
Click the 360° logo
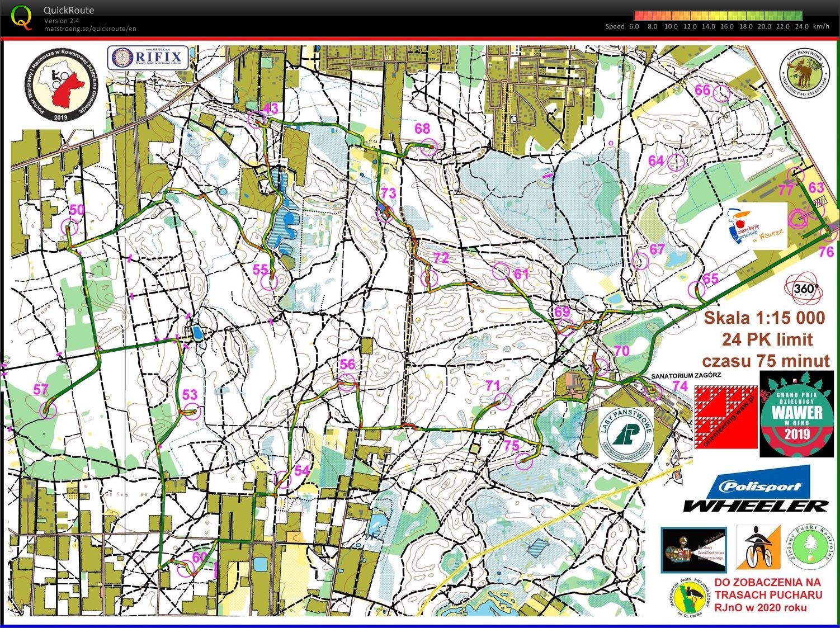804,289
